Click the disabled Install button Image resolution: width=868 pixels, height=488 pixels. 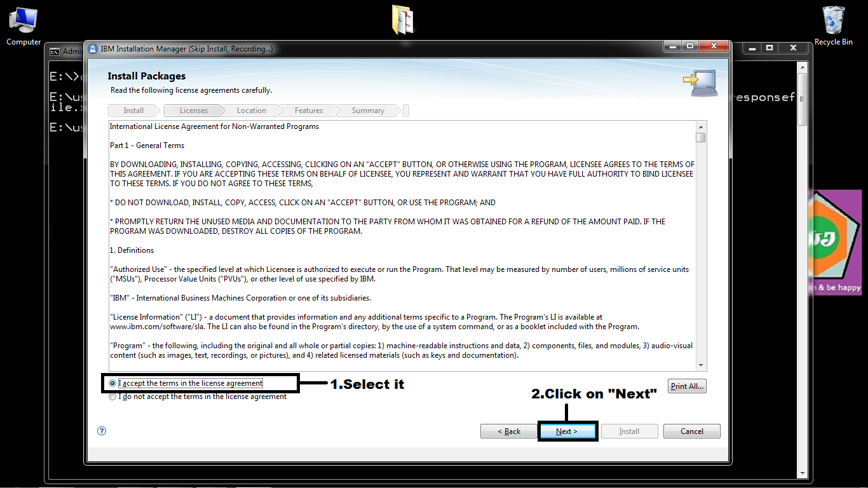(629, 431)
